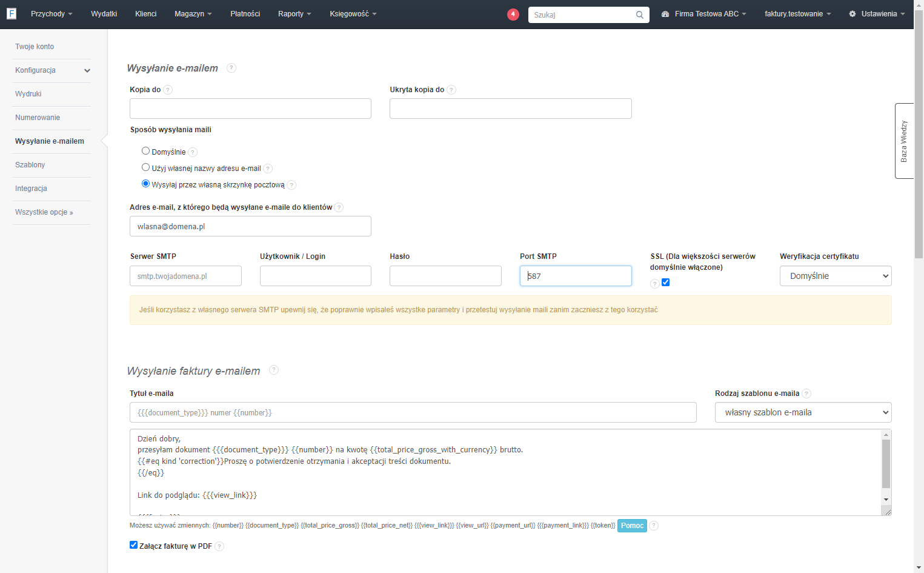924x573 pixels.
Task: Click the Serwer SMTP input field
Action: (x=185, y=276)
